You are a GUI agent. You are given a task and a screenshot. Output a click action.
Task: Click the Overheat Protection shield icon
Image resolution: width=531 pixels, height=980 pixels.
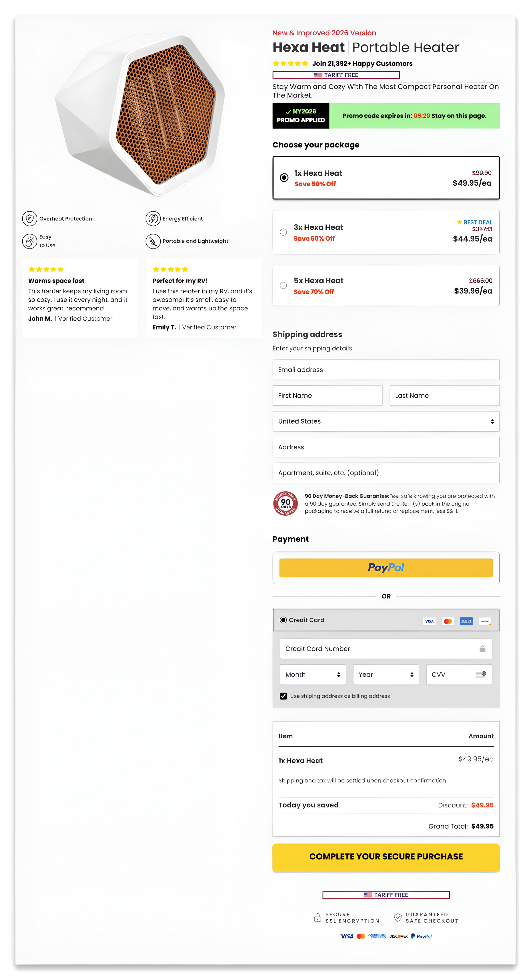coord(29,218)
